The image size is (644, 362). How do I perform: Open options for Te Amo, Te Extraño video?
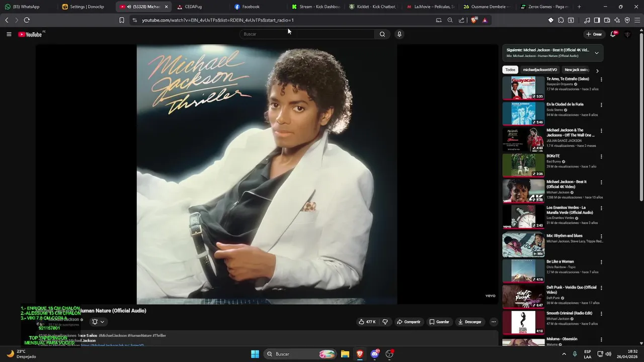pyautogui.click(x=601, y=79)
